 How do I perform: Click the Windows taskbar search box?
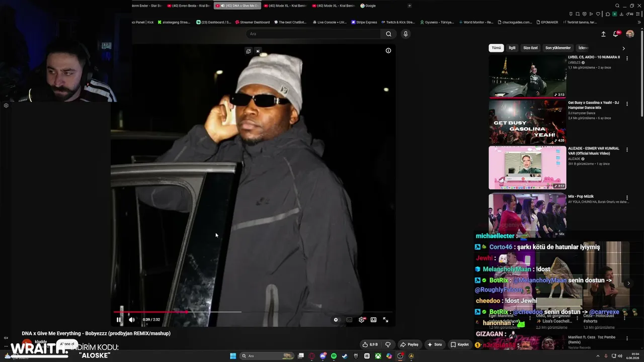tap(267, 356)
